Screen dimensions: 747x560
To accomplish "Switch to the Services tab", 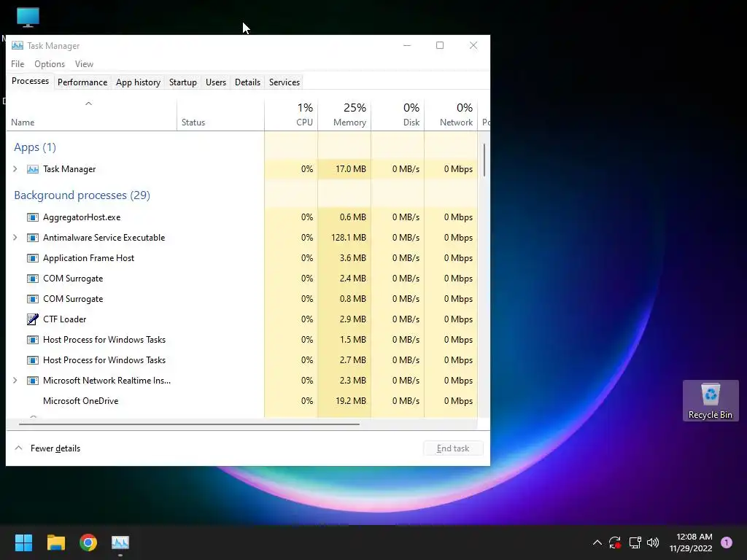I will (x=285, y=82).
